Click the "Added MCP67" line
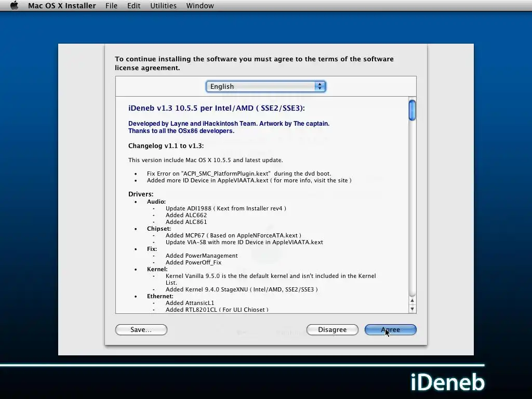532x399 pixels. tap(233, 235)
